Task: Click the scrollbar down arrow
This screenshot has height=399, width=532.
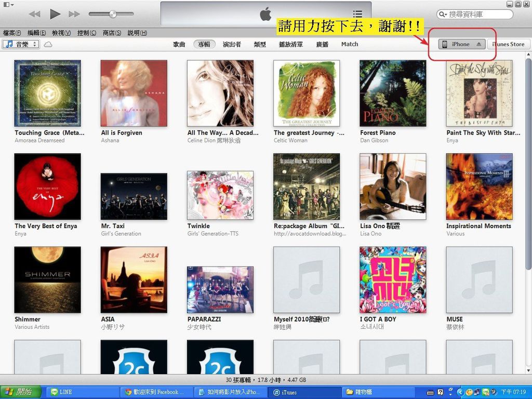Action: click(x=528, y=370)
